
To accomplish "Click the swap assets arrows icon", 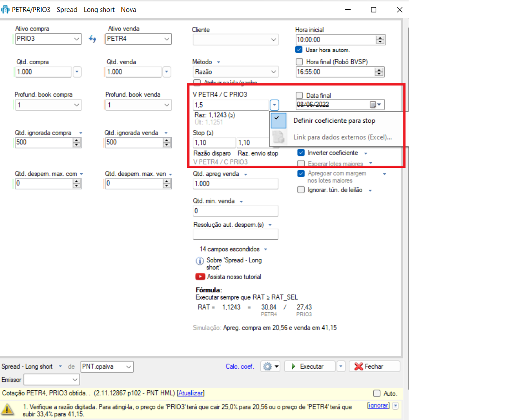I will pos(93,39).
